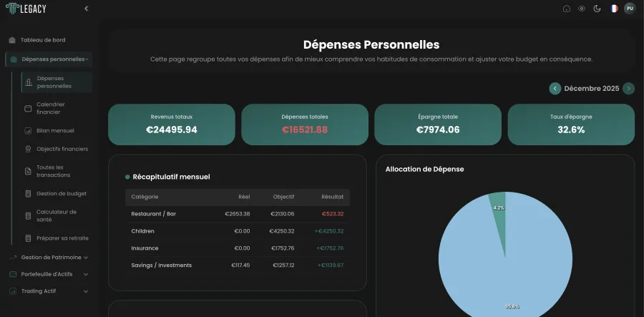Expand Trading Actif chevron
The height and width of the screenshot is (317, 644).
coord(86,291)
